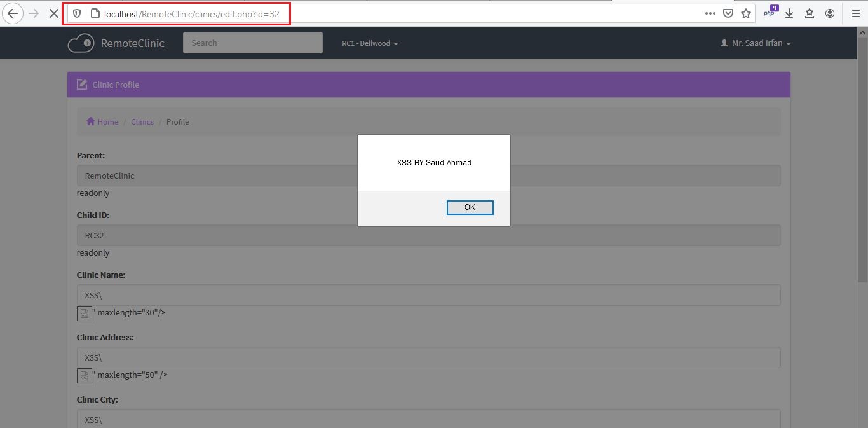Click the php extension icon with badge
Viewport: 868px width, 428px height.
(x=770, y=12)
